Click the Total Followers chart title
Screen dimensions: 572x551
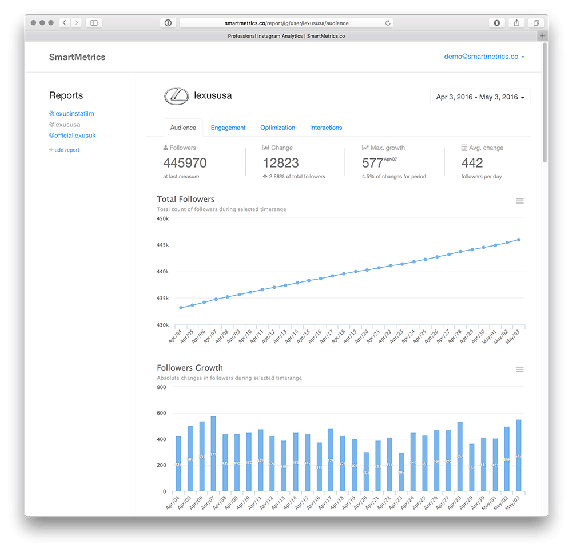click(x=186, y=199)
